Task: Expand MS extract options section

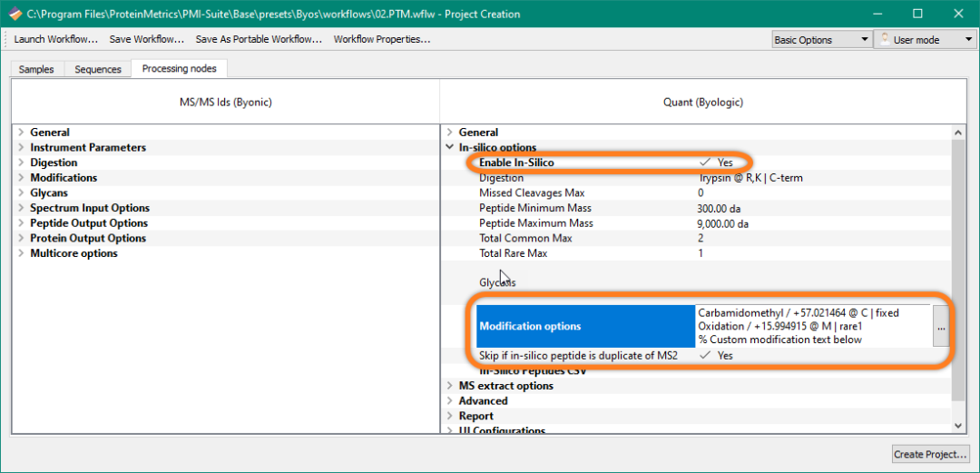Action: pos(449,386)
